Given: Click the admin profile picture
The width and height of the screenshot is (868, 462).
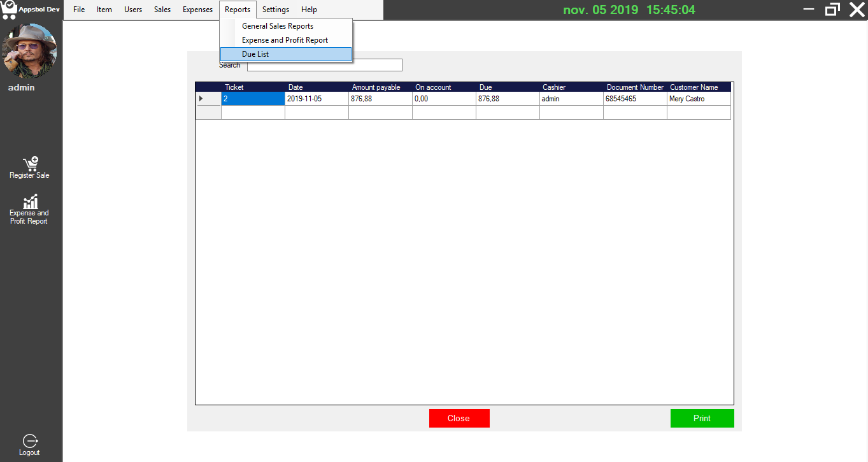Looking at the screenshot, I should [x=31, y=51].
